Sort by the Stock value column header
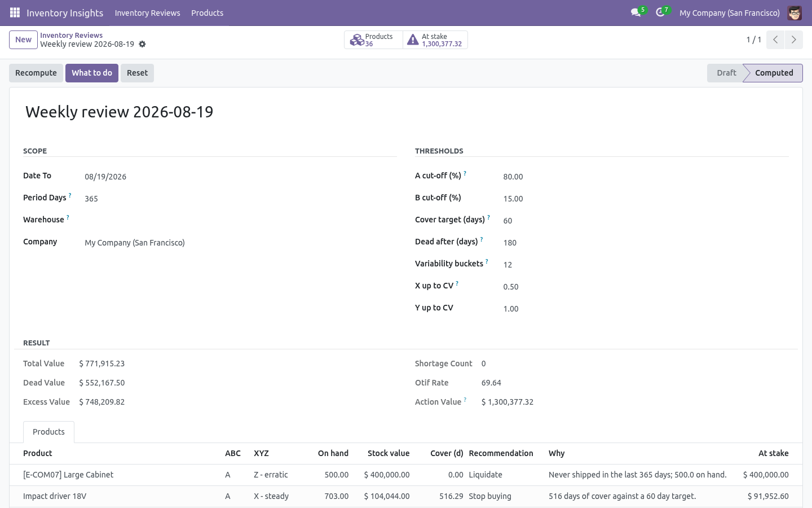The image size is (812, 508). point(389,453)
